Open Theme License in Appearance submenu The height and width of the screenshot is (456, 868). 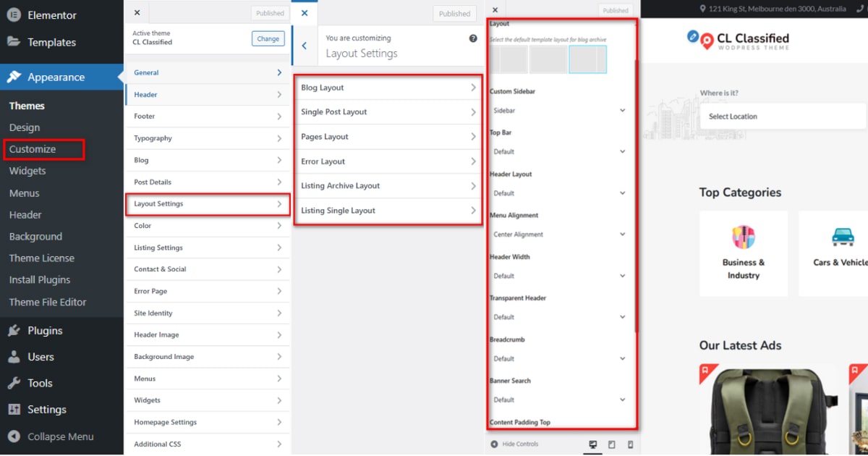(x=41, y=258)
